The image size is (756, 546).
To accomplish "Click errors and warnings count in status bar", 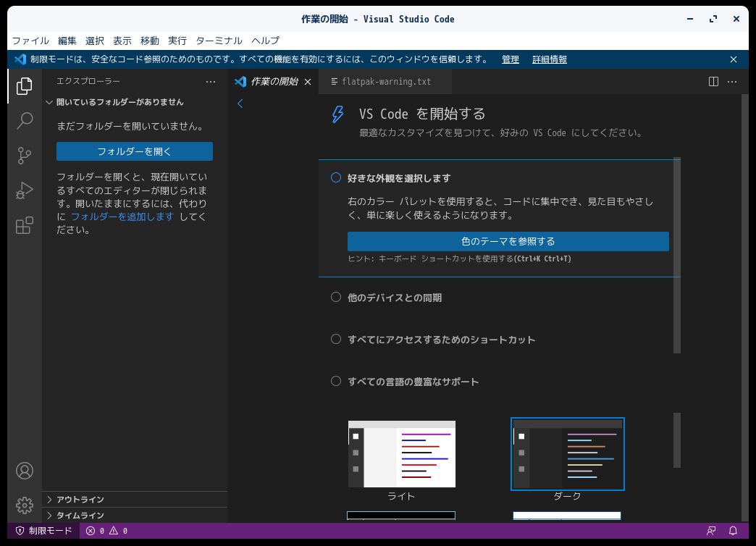I will pos(106,531).
